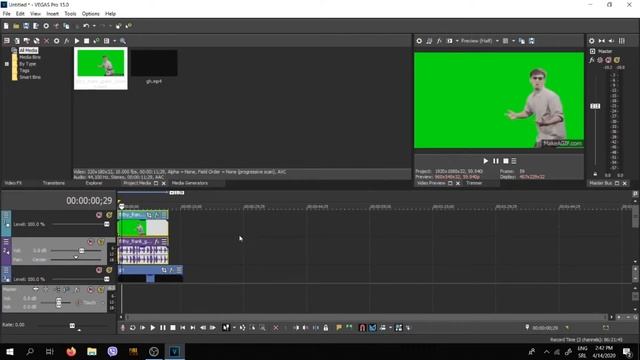Solo video track 3
This screenshot has width=640, height=360.
pos(109,270)
